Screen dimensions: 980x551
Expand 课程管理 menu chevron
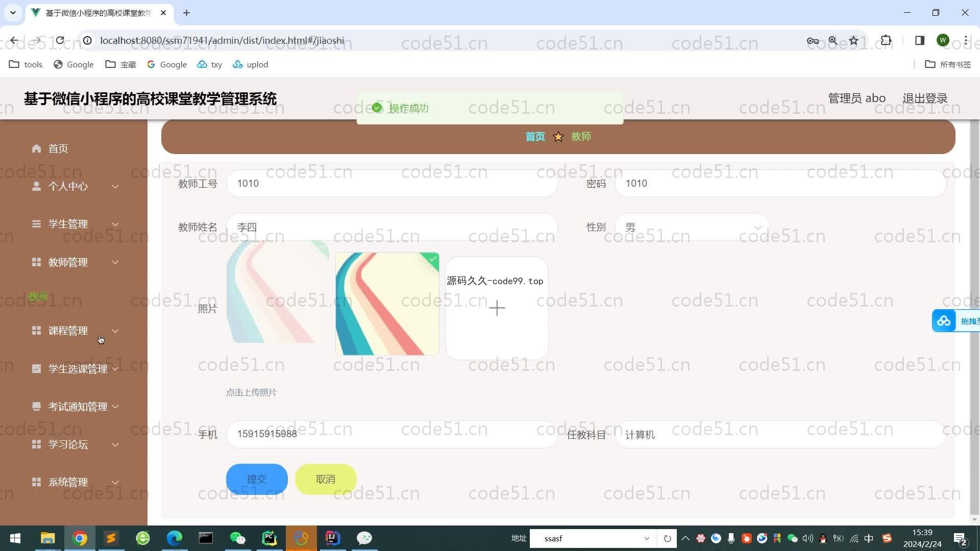tap(115, 331)
